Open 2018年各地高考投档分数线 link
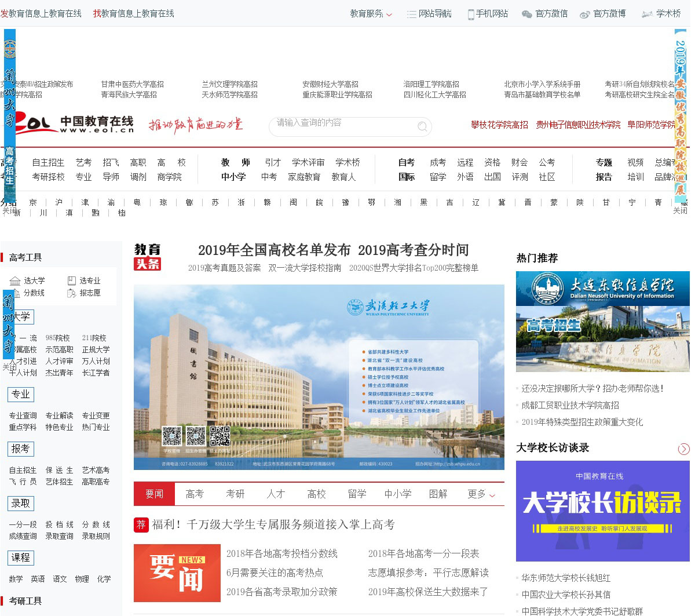Viewport: 695px width, 616px height. (282, 554)
